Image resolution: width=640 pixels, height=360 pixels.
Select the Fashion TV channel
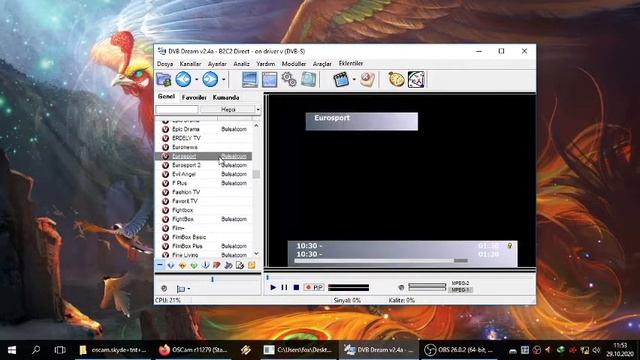tap(203, 192)
